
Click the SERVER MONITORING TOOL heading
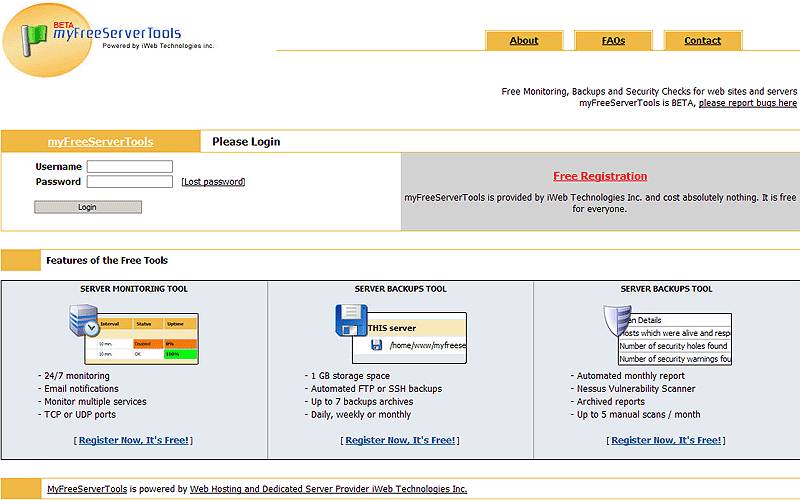[134, 289]
